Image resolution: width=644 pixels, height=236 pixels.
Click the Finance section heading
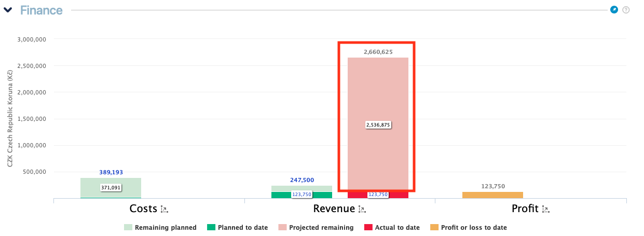tap(42, 10)
